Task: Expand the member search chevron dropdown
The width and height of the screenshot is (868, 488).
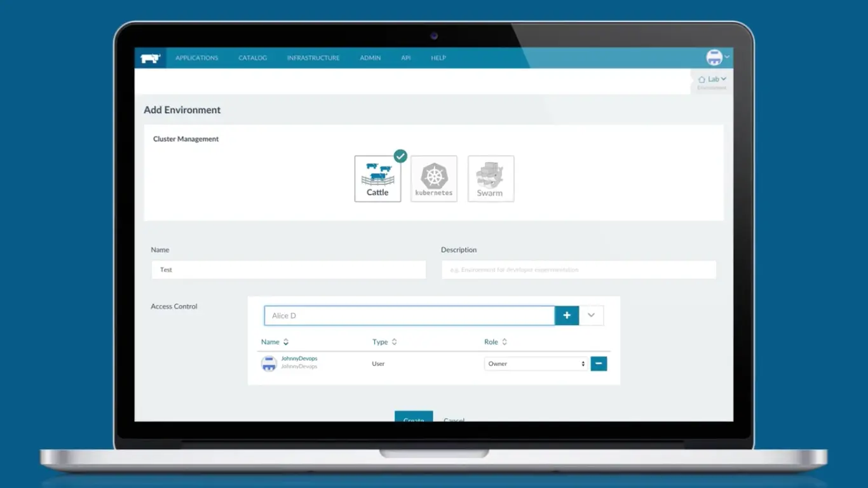Action: click(x=592, y=316)
